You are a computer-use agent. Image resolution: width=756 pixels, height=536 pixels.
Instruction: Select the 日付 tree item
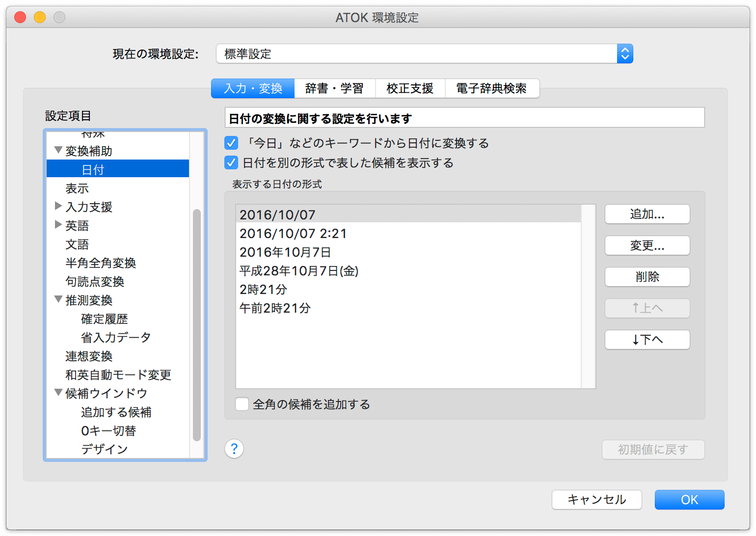pyautogui.click(x=118, y=169)
